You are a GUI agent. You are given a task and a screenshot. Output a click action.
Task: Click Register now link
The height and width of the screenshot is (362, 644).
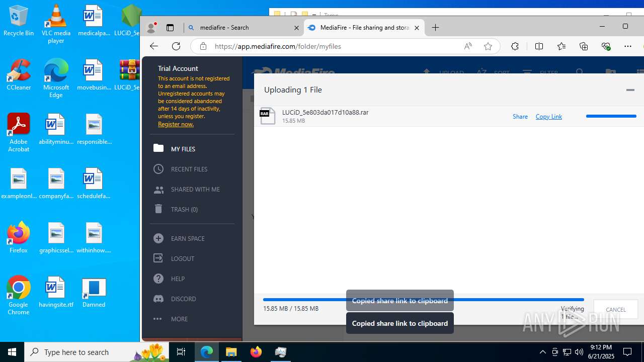point(176,124)
